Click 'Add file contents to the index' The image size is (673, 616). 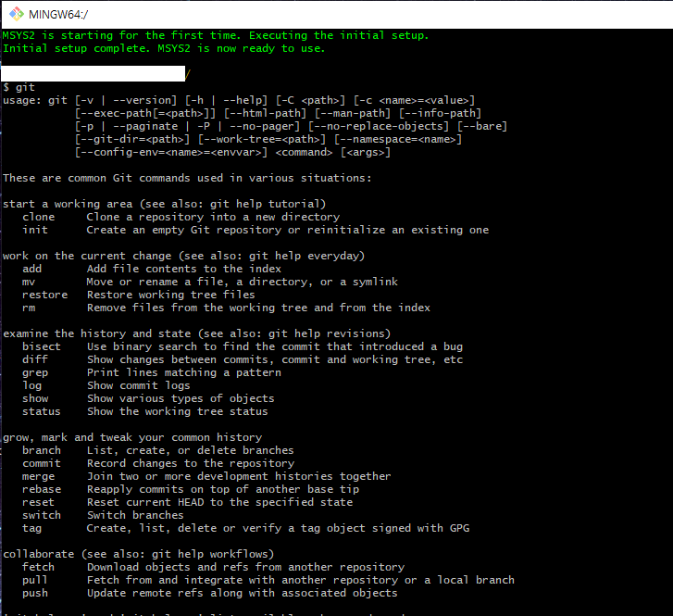click(184, 269)
